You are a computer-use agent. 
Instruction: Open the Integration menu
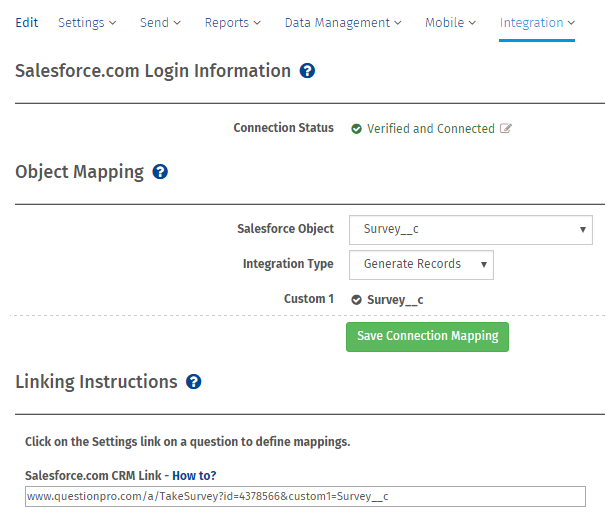point(537,23)
